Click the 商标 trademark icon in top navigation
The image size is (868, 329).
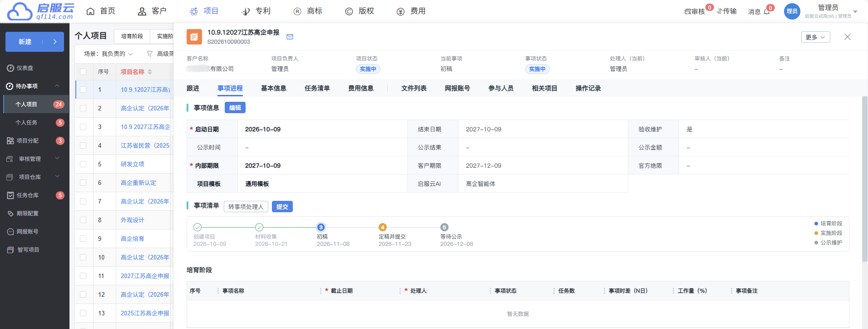point(297,11)
